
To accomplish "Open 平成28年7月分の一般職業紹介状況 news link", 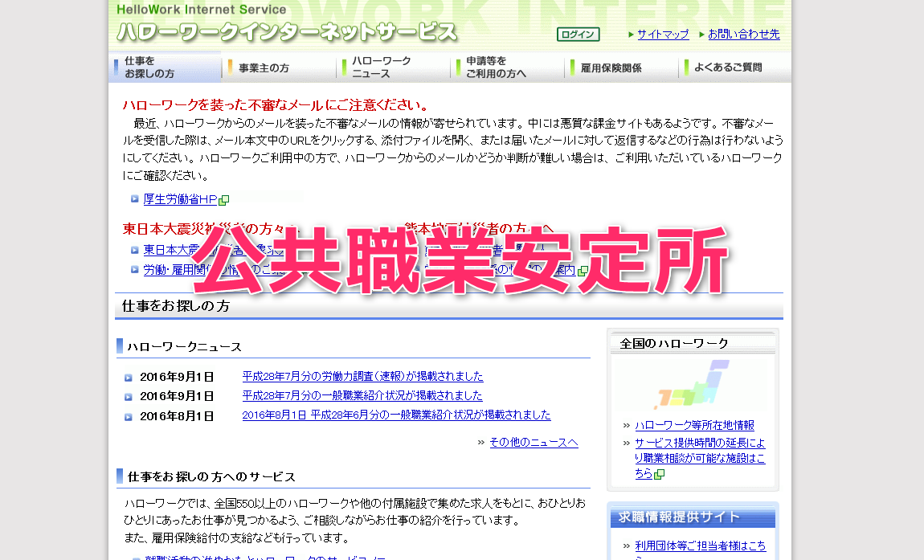I will pyautogui.click(x=362, y=395).
